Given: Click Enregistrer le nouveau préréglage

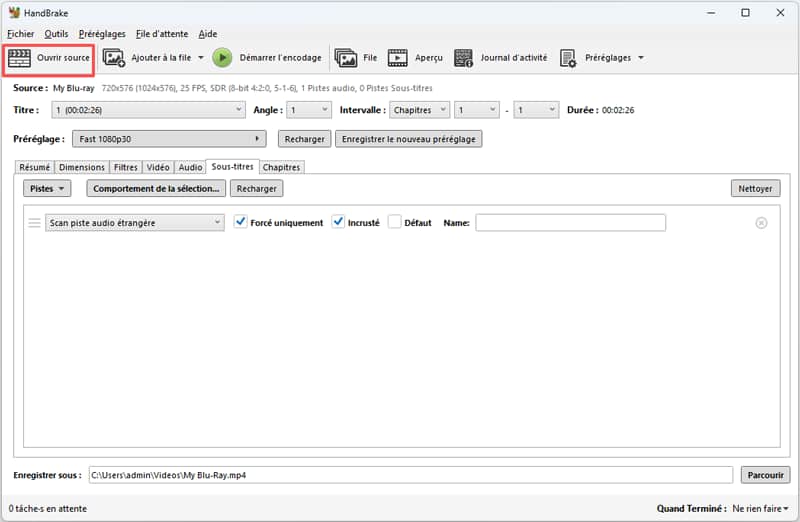Looking at the screenshot, I should click(x=409, y=139).
